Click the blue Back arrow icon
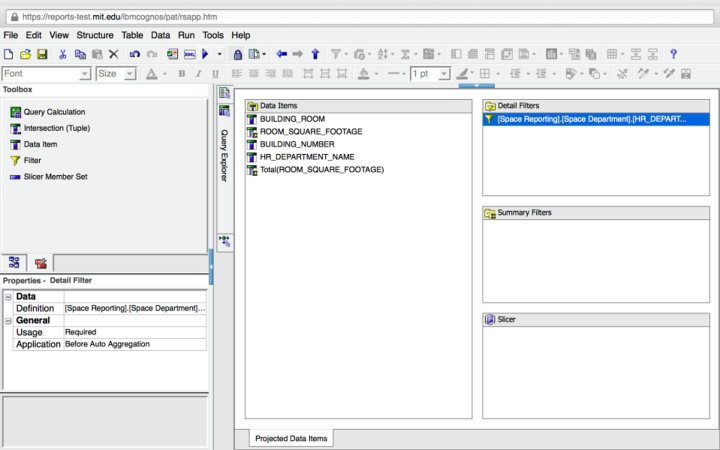Screen dimensions: 720x450 click(281, 54)
